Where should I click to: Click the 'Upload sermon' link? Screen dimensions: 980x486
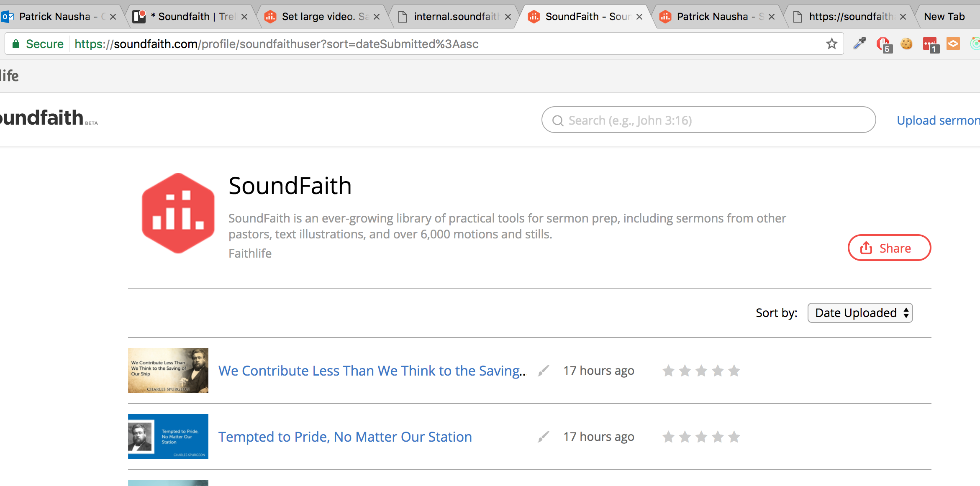click(938, 120)
